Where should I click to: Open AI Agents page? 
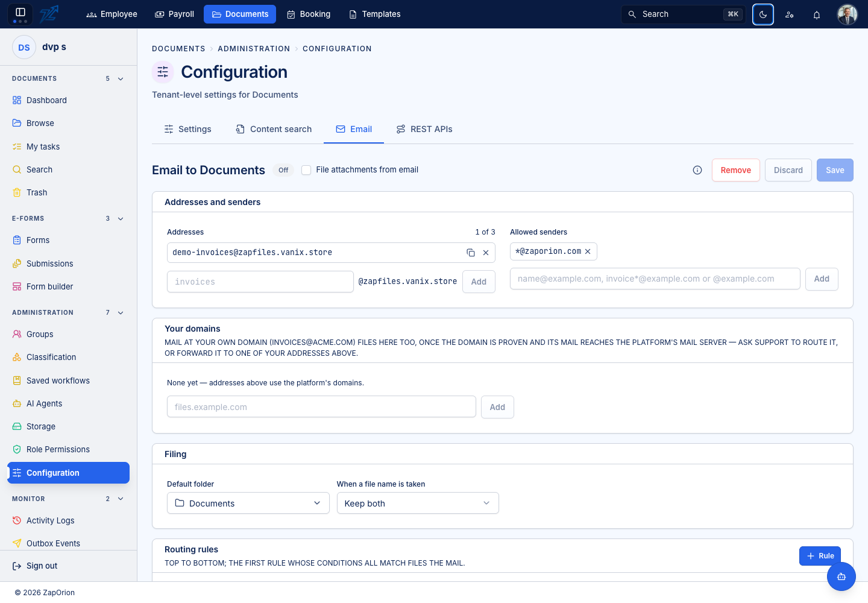point(68,403)
